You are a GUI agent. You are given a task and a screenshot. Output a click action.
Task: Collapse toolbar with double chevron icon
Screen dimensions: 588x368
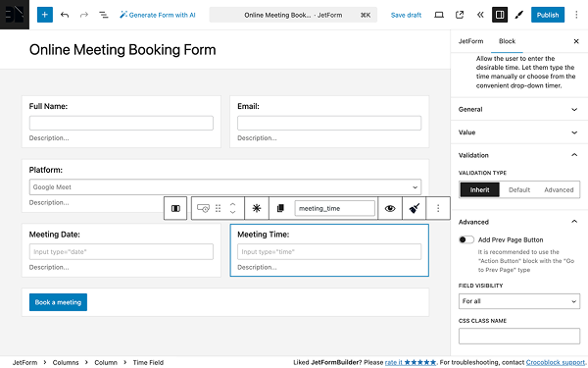[480, 15]
